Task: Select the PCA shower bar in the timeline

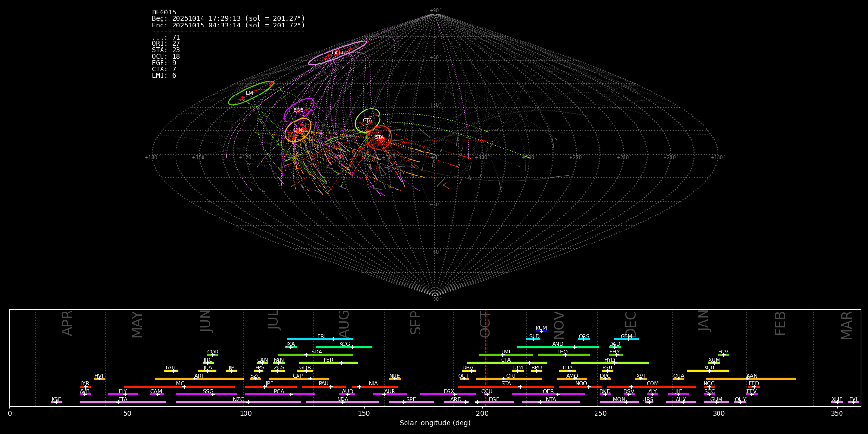Action: pos(280,394)
